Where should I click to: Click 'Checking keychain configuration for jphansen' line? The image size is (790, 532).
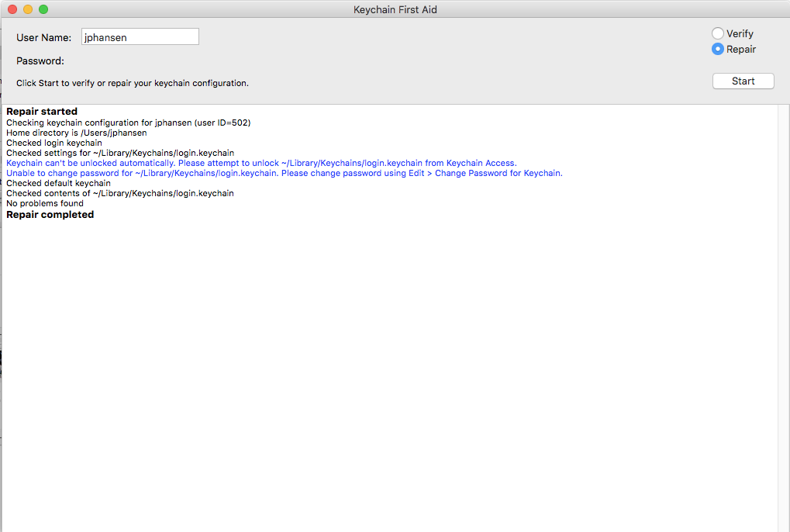[x=129, y=123]
